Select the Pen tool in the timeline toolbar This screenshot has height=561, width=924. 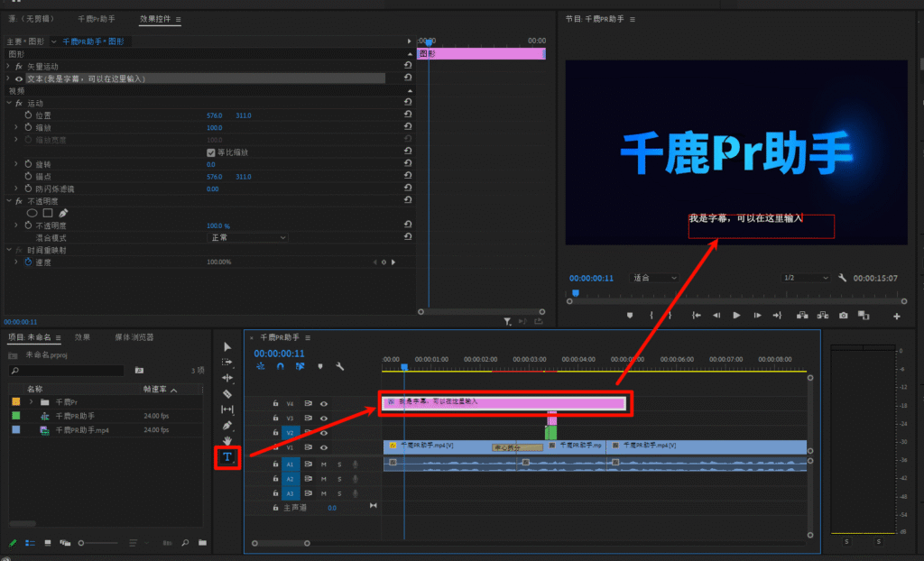[x=227, y=424]
